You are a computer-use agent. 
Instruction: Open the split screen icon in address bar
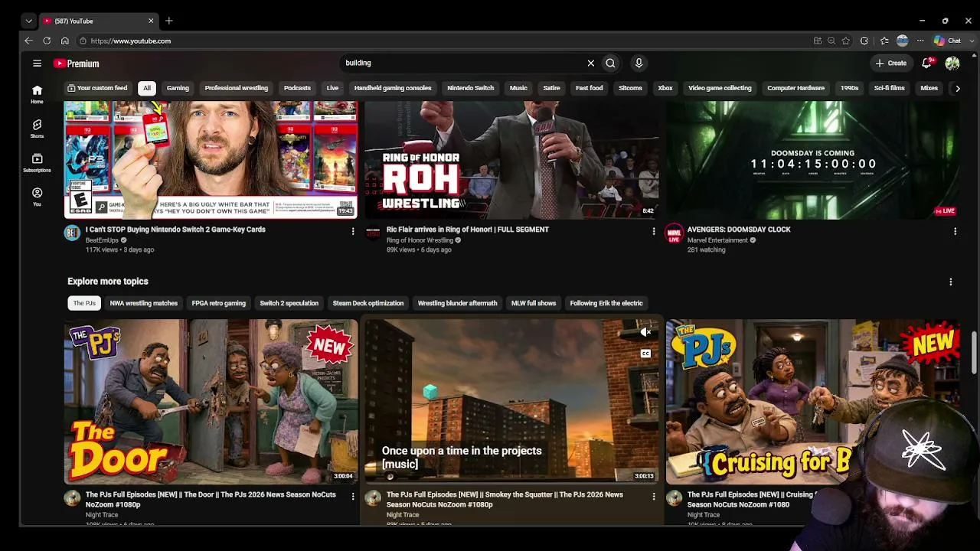[x=818, y=41]
